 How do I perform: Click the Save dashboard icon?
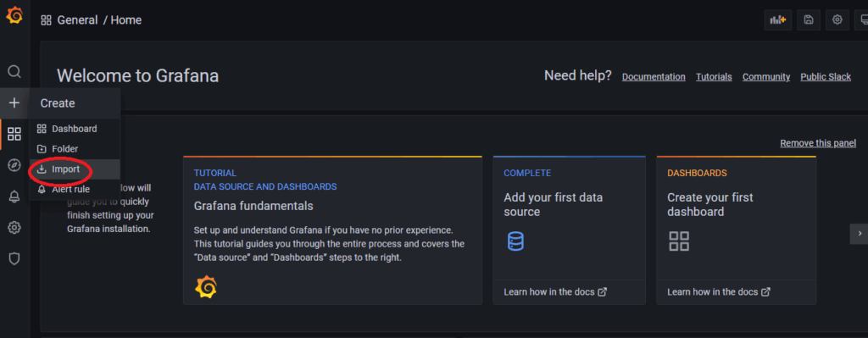pos(809,20)
